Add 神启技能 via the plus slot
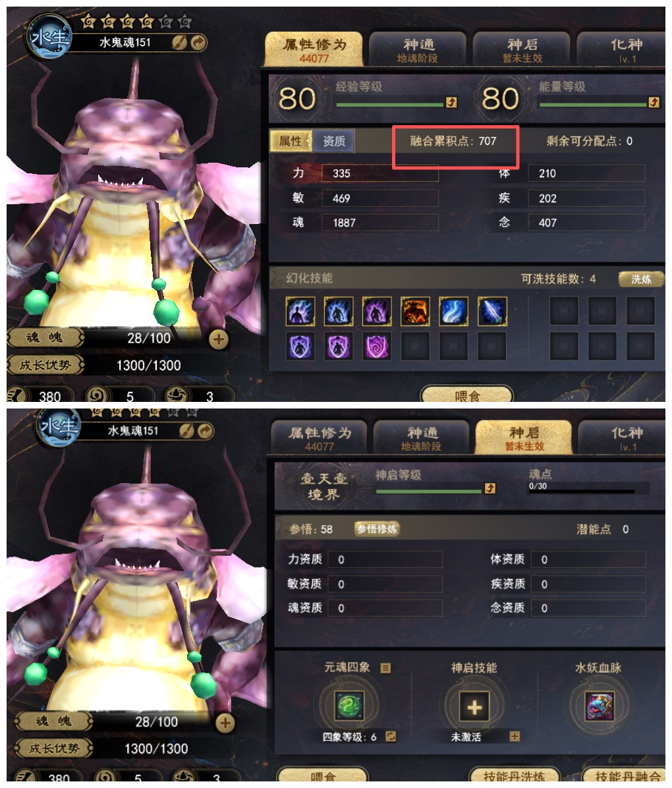Screen dimensions: 672x788 coord(474,706)
